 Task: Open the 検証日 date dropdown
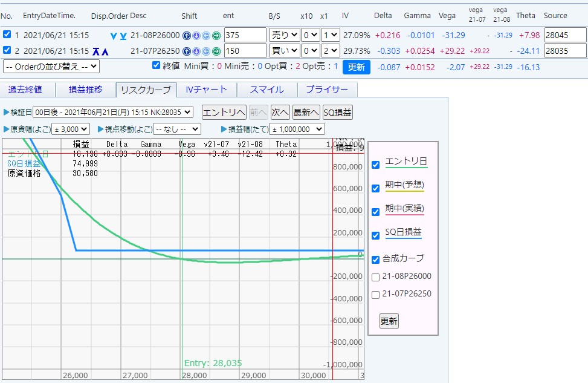tap(113, 113)
